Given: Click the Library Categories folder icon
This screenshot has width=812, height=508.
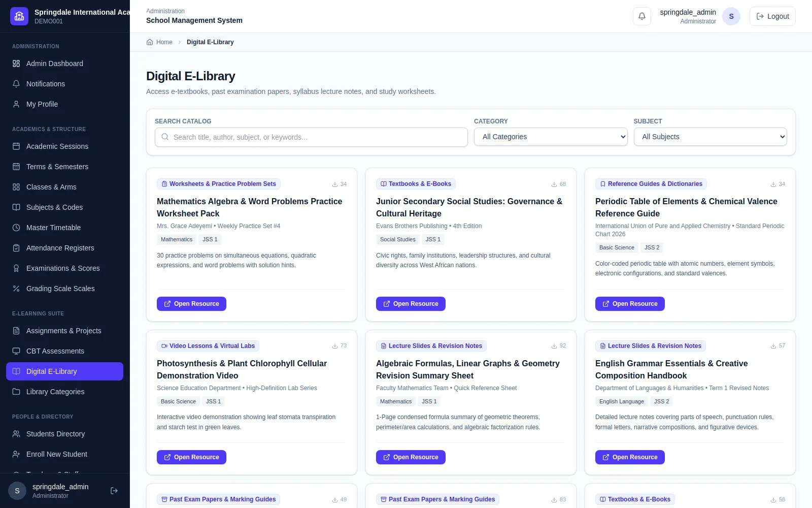Looking at the screenshot, I should 16,392.
